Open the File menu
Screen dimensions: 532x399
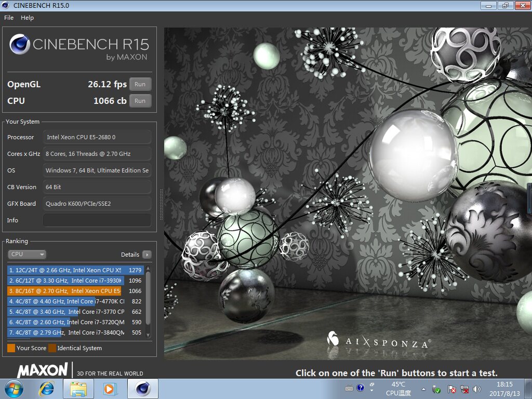pyautogui.click(x=9, y=18)
